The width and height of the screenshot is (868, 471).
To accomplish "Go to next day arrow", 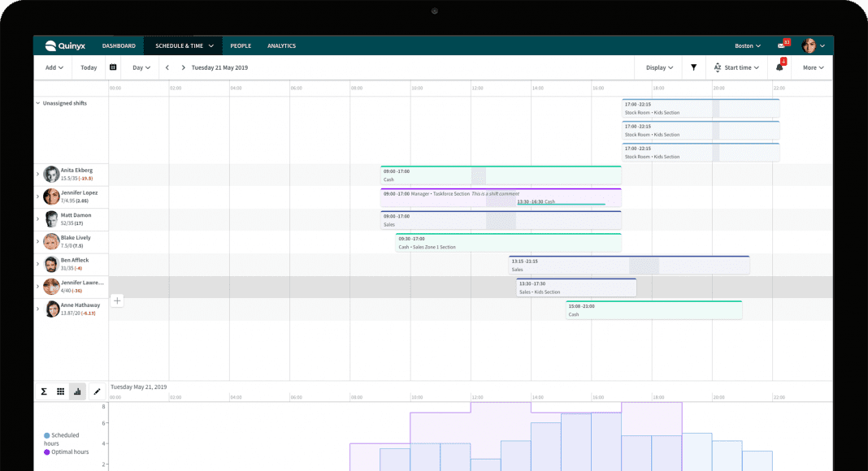I will click(x=184, y=67).
